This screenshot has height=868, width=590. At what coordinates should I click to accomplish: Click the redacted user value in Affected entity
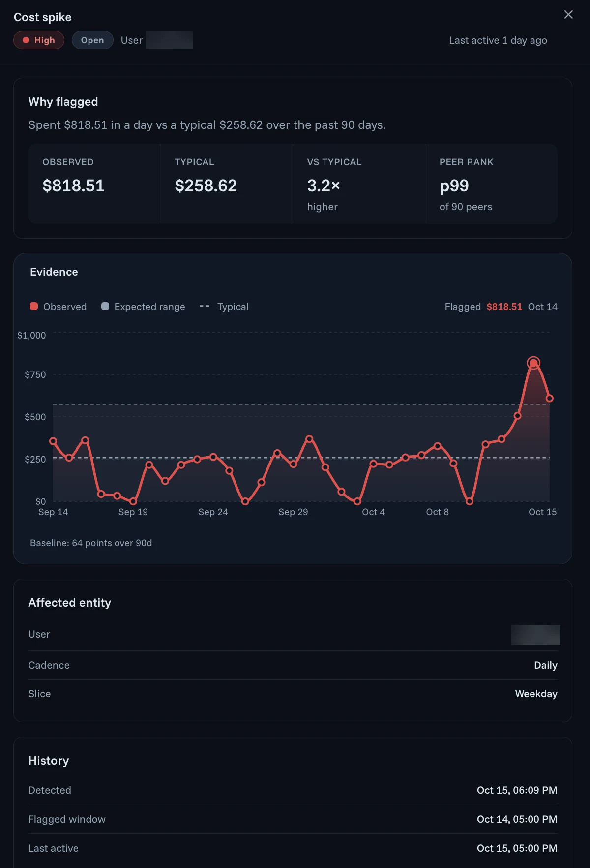pyautogui.click(x=536, y=635)
